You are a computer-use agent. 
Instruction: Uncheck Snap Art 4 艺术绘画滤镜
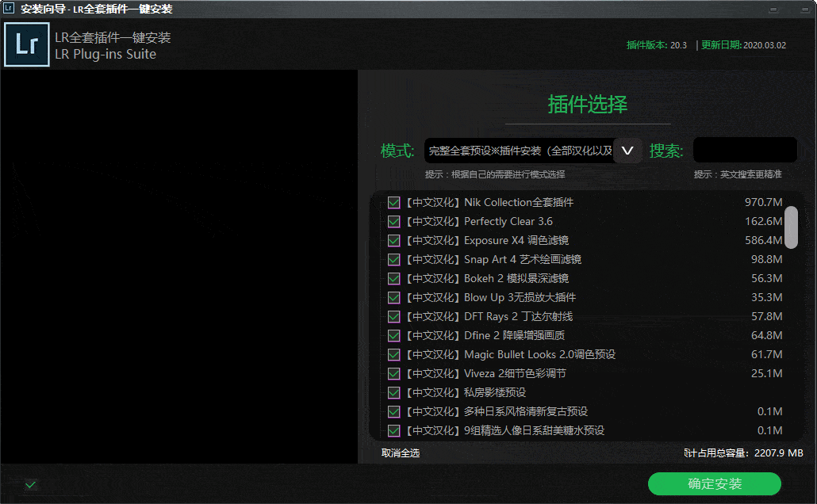pyautogui.click(x=393, y=259)
